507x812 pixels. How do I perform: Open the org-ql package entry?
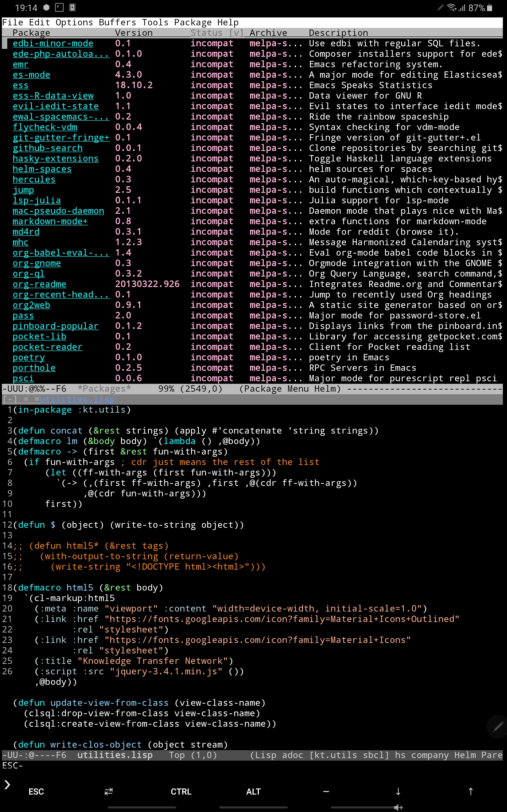pyautogui.click(x=29, y=273)
